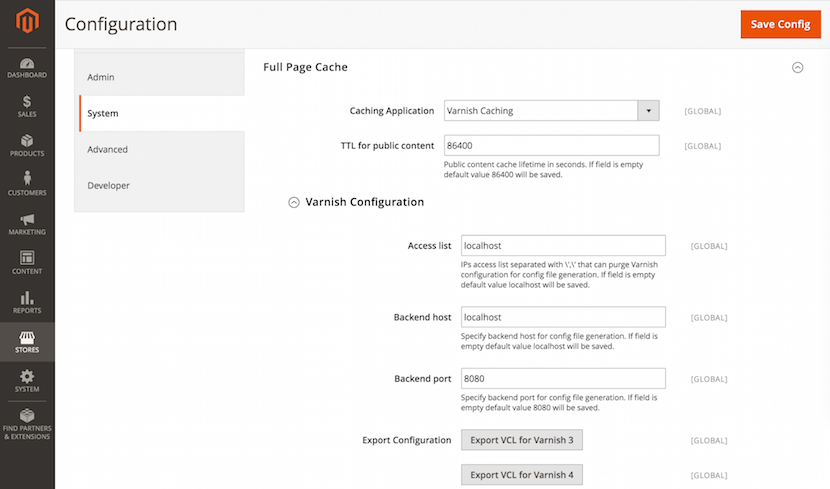The height and width of the screenshot is (489, 830).
Task: Click the Magento logo icon
Action: click(x=27, y=21)
